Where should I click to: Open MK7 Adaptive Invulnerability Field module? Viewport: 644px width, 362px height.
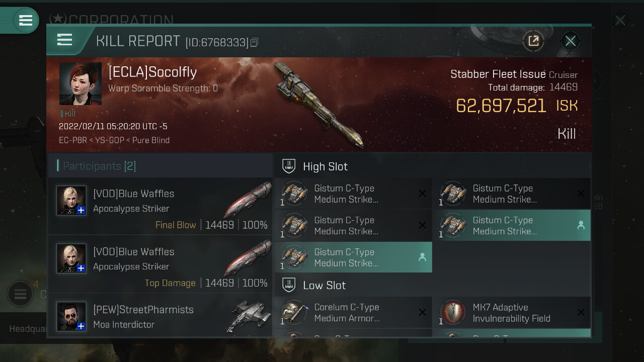[512, 312]
